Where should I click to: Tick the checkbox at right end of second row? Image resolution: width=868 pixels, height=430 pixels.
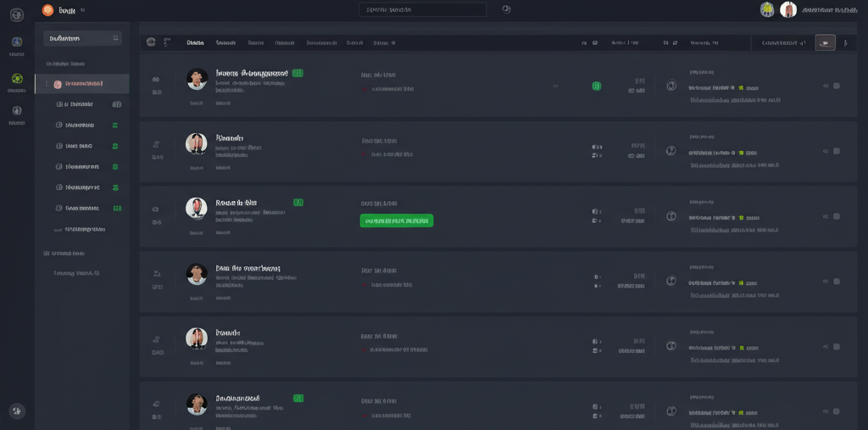click(x=836, y=151)
